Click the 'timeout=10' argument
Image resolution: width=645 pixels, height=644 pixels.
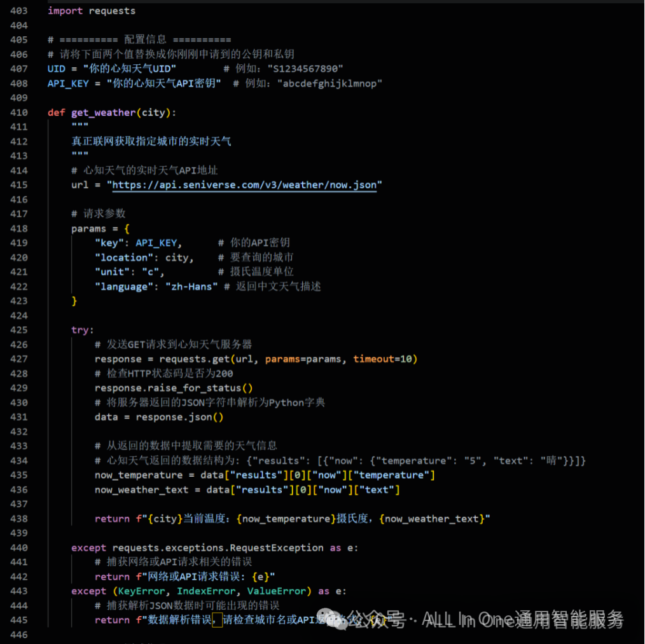(x=382, y=359)
